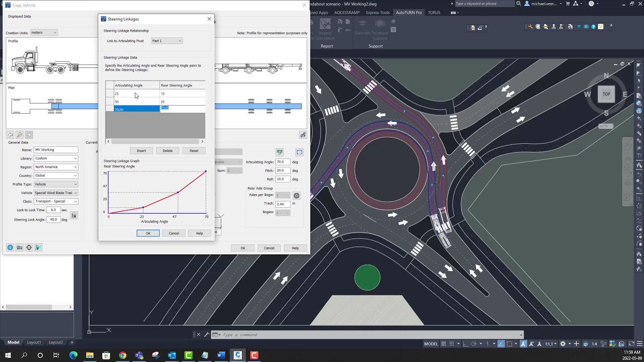The height and width of the screenshot is (362, 644).
Task: Switch to the AQCESSRAMP ribbon tab
Action: (x=347, y=13)
